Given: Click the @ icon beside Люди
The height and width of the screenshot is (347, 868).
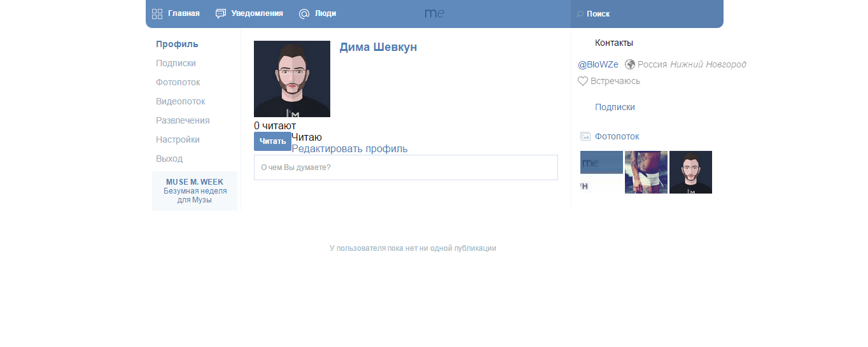Looking at the screenshot, I should [x=304, y=13].
